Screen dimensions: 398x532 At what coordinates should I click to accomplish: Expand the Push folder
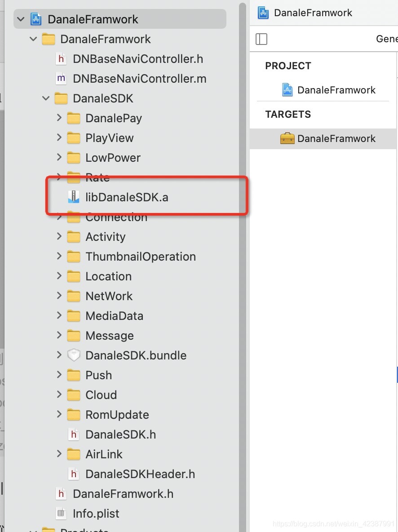59,375
